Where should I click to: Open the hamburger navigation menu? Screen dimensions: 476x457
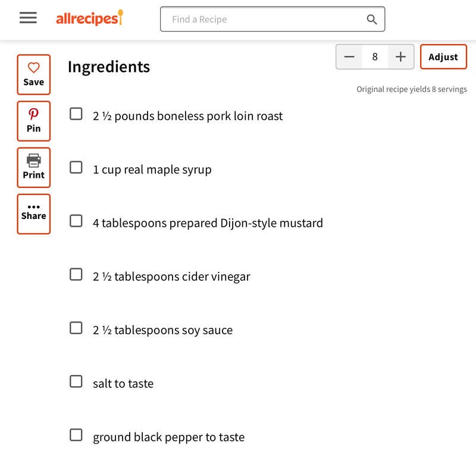click(x=28, y=18)
